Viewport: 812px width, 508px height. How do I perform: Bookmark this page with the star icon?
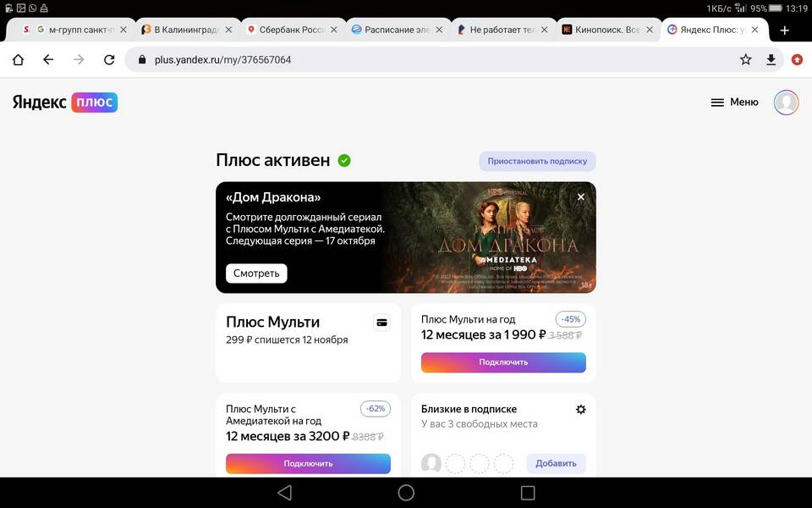746,59
